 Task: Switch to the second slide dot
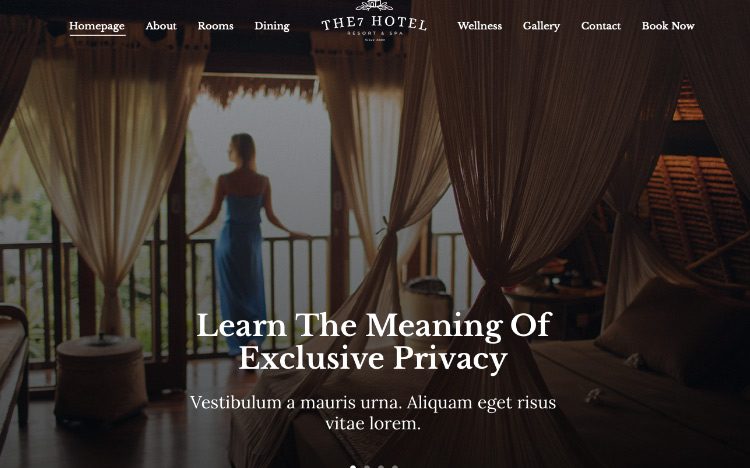tap(367, 466)
